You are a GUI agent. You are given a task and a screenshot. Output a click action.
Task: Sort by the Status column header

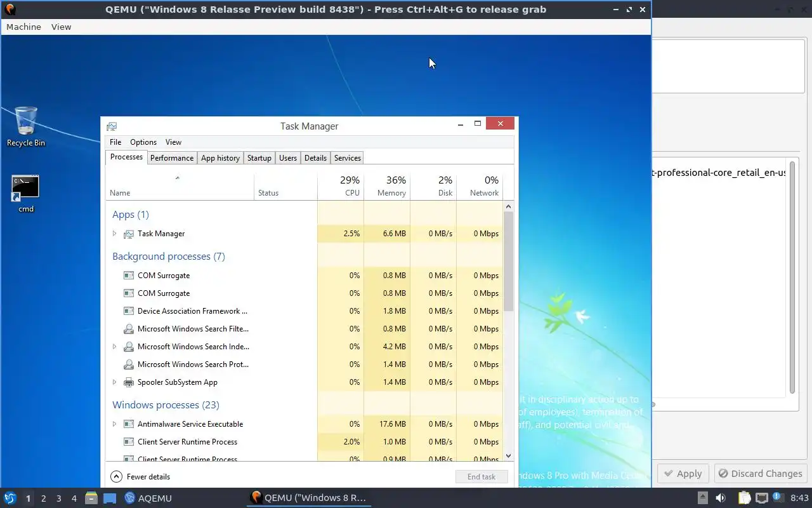285,186
